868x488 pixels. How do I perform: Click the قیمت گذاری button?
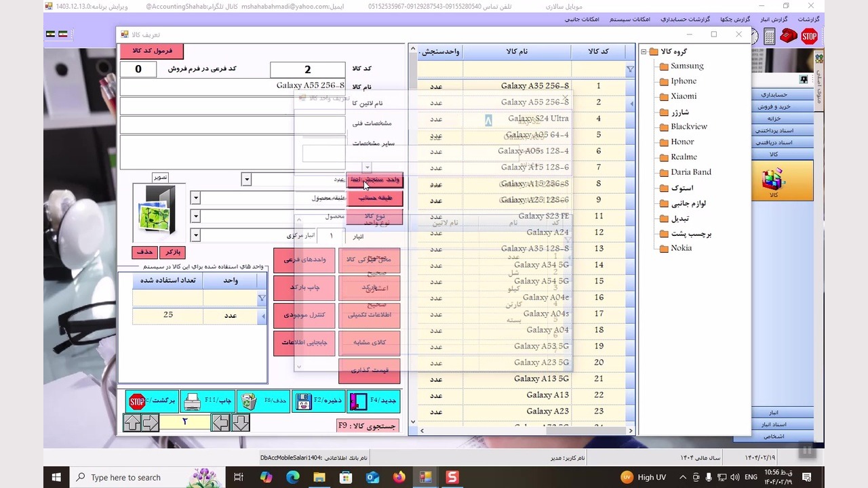(x=370, y=371)
